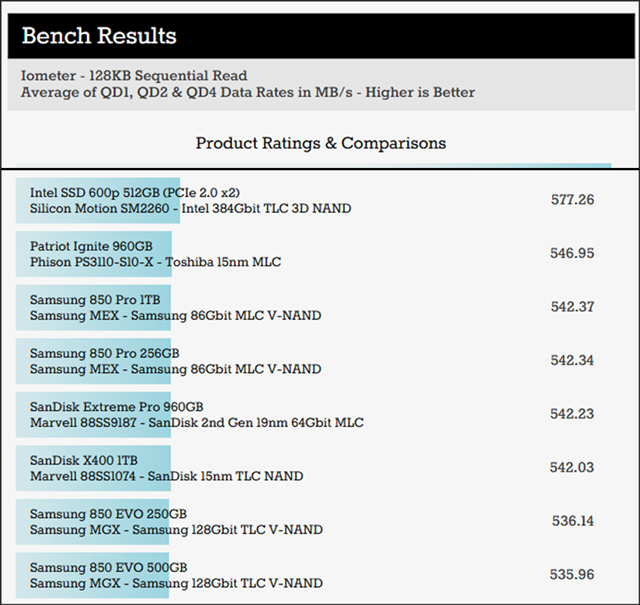Select the Samsung 850 Pro 256GB entry

pyautogui.click(x=105, y=353)
